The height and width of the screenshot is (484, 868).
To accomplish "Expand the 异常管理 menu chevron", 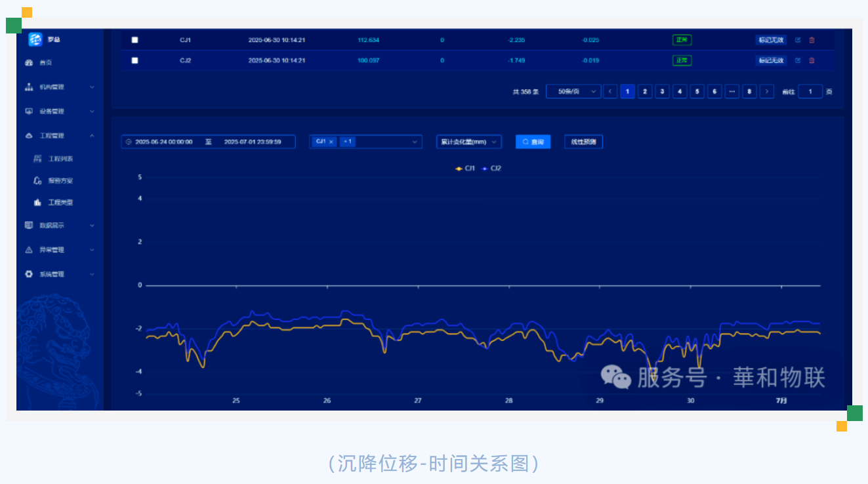I will pyautogui.click(x=92, y=250).
